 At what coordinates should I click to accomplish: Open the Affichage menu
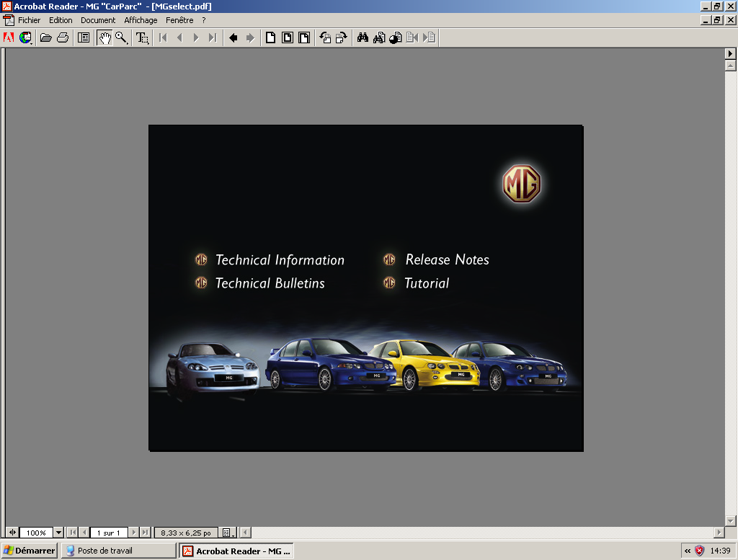141,20
